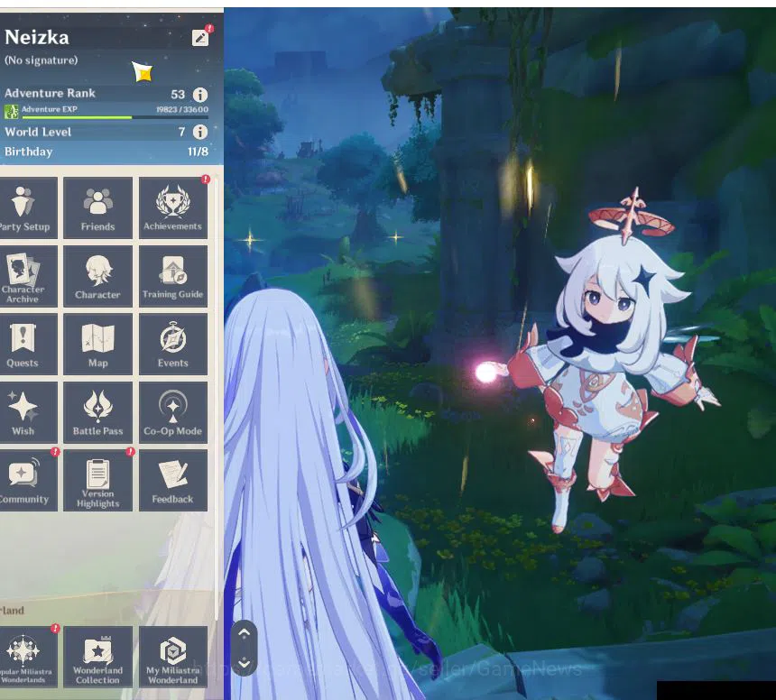776x700 pixels.
Task: Open the Battle Pass
Action: pos(98,412)
